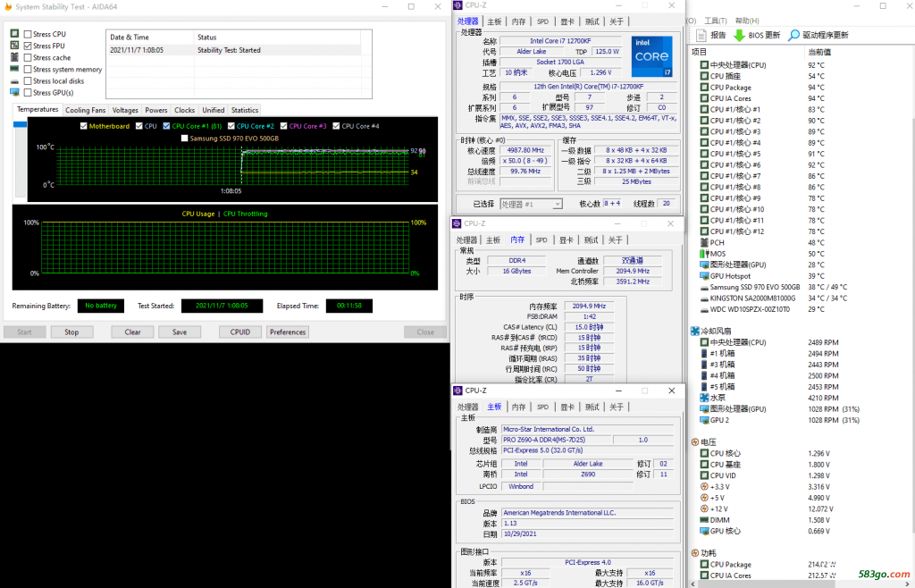Click the DIMM voltage icon

(704, 520)
